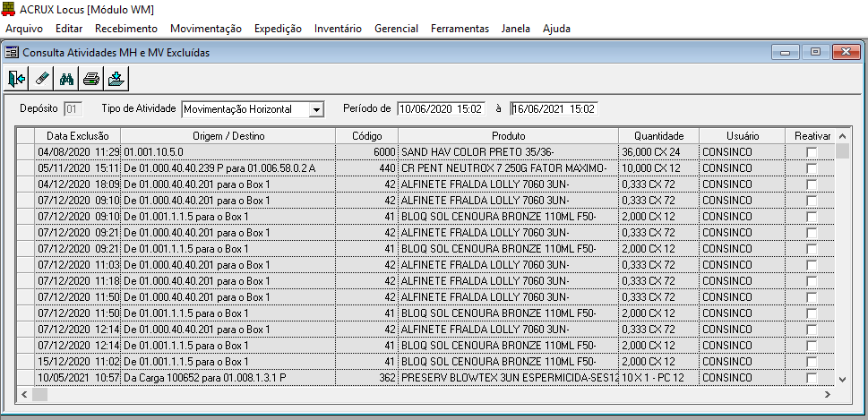868x420 pixels.
Task: Click date cell 04/12/2020 18:09
Action: coord(78,184)
